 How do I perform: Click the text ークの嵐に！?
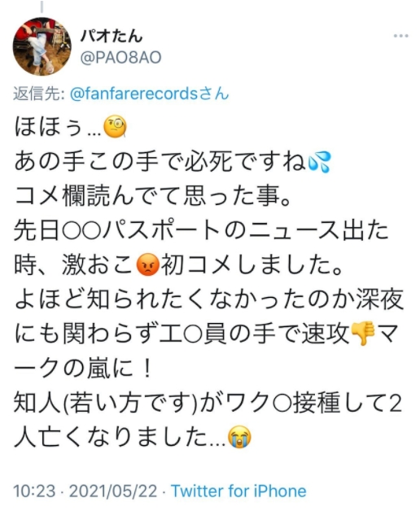[x=82, y=369]
